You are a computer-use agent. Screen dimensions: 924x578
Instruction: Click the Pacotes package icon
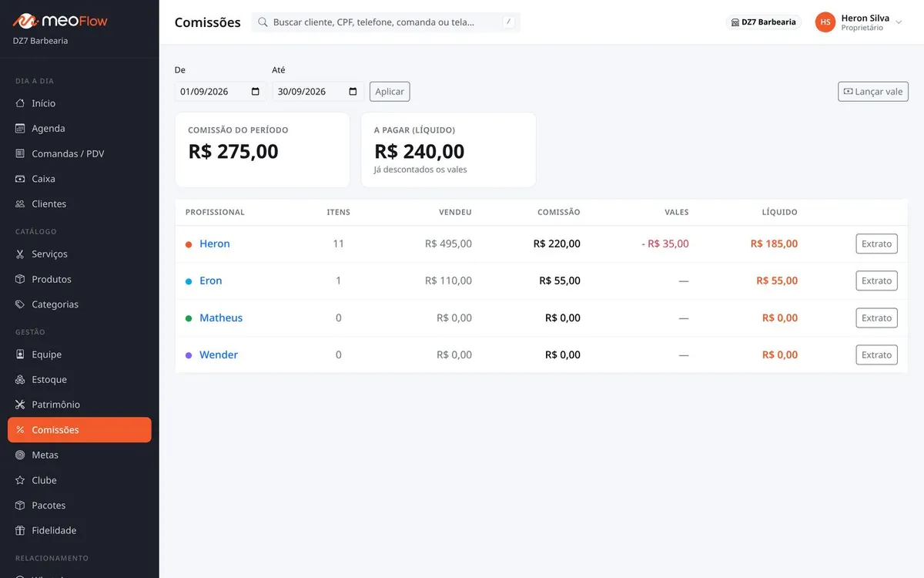20,506
